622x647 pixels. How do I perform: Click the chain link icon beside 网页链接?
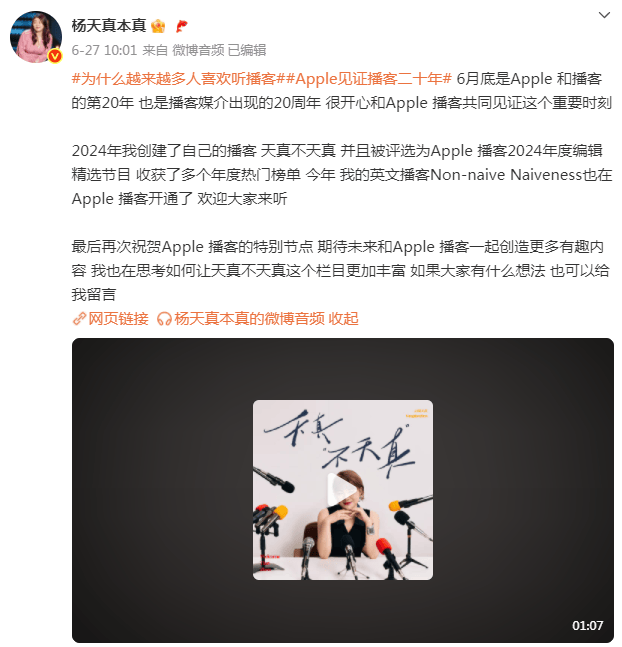tap(79, 319)
